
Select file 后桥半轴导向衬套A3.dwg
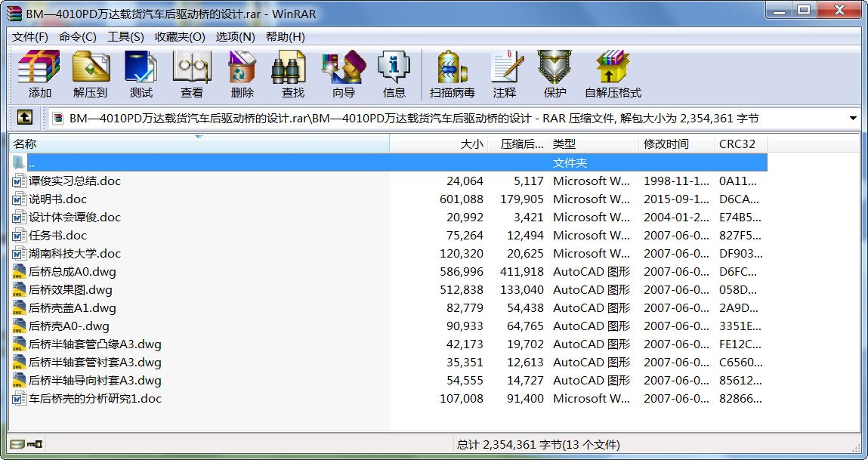pos(94,381)
